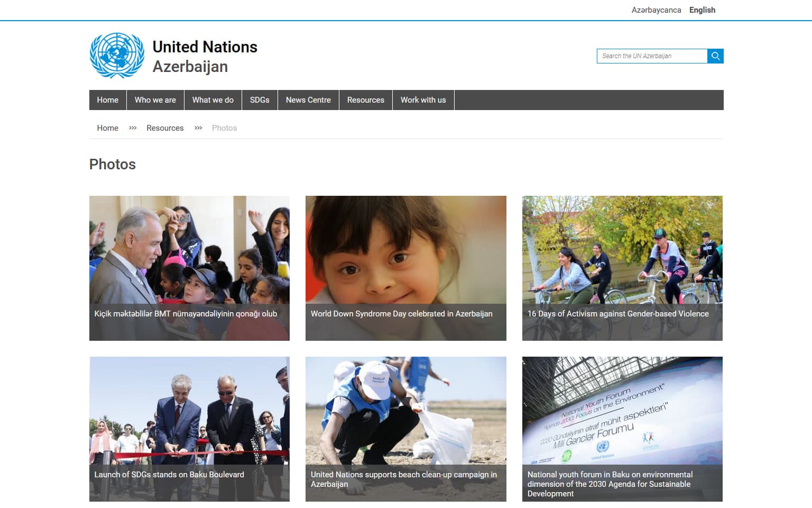812x508 pixels.
Task: Go to the SDGs menu item
Action: tap(260, 100)
